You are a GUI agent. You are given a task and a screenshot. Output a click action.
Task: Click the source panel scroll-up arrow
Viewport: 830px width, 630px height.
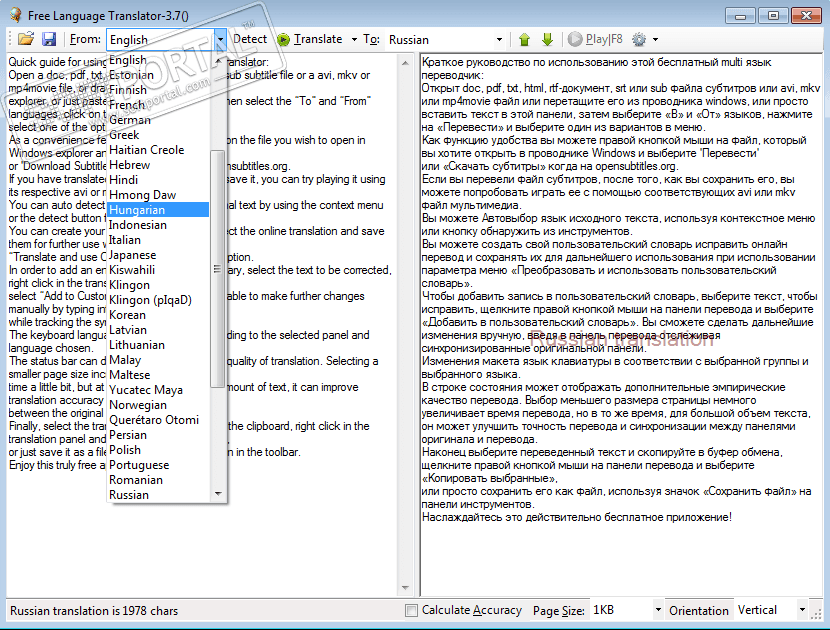[405, 63]
